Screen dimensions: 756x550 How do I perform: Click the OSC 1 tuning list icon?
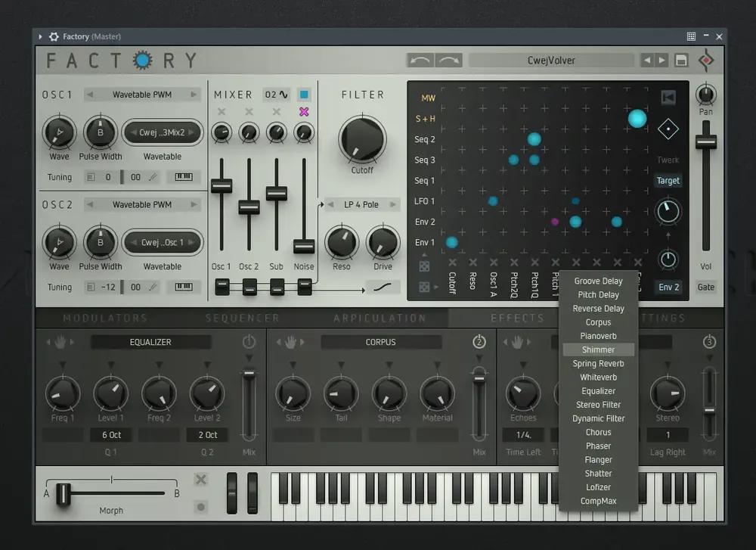pyautogui.click(x=91, y=177)
